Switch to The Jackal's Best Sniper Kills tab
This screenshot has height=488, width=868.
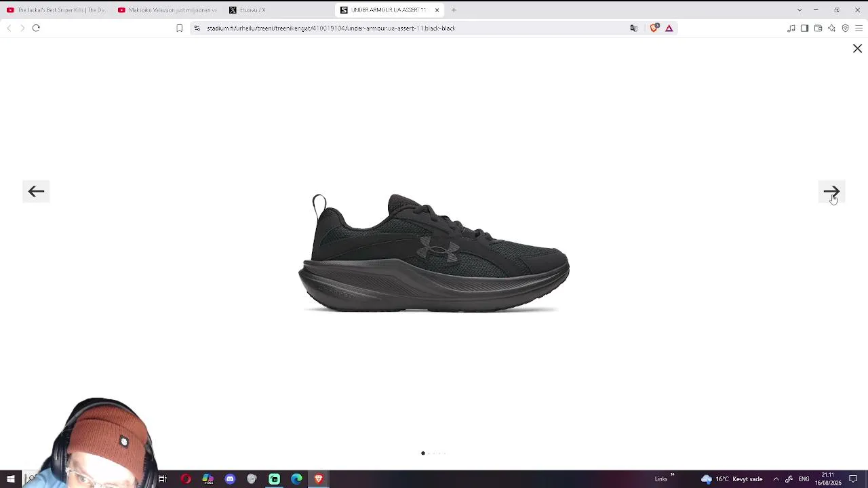click(x=56, y=10)
